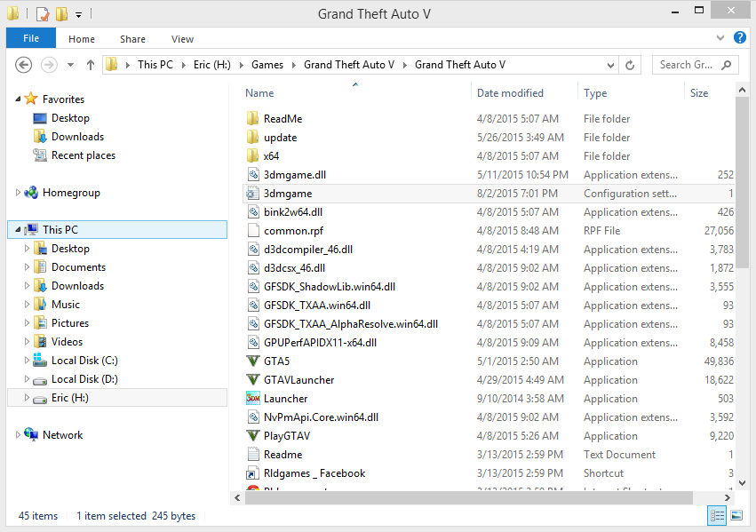Collapse the This PC node

(18, 230)
